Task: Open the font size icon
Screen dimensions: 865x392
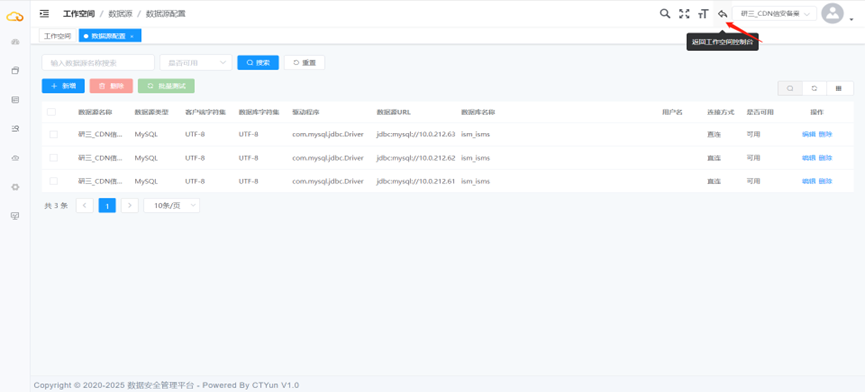Action: (x=703, y=13)
